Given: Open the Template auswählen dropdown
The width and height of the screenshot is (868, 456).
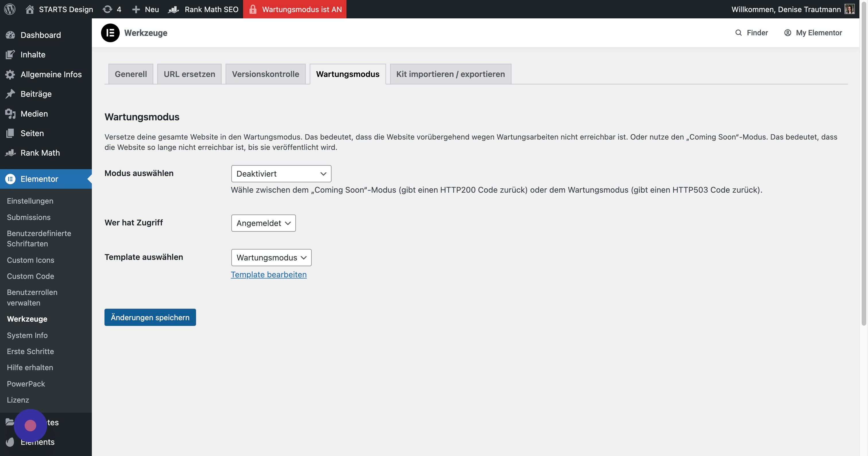Looking at the screenshot, I should pos(271,258).
